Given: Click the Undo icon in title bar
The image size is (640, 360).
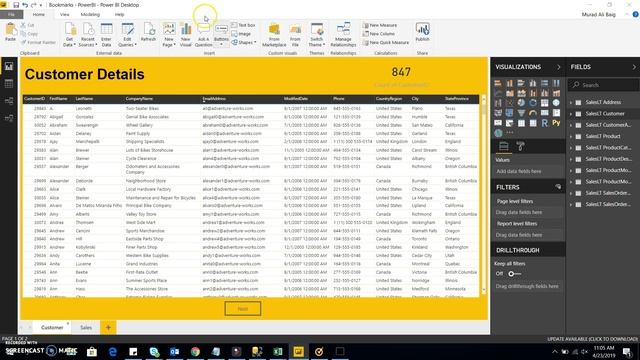Looking at the screenshot, I should [x=25, y=5].
